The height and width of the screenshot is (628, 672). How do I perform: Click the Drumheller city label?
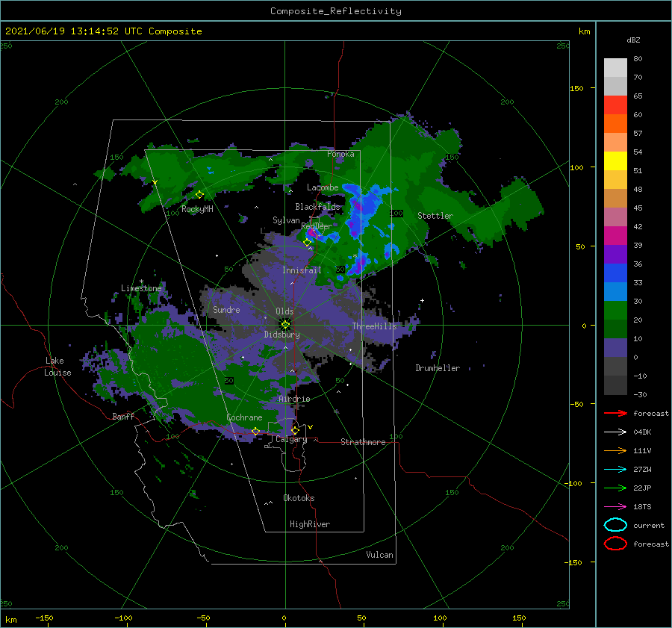(438, 368)
